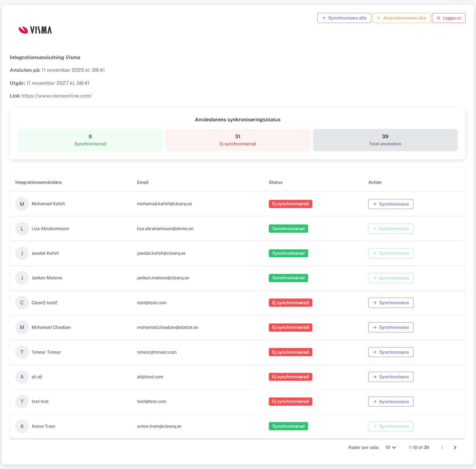Click the back arrow icon in Avsynchronisera alla
This screenshot has width=476, height=469.
tap(379, 18)
